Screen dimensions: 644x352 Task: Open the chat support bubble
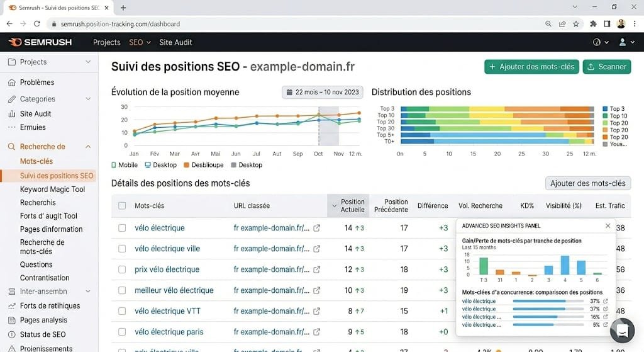622,330
